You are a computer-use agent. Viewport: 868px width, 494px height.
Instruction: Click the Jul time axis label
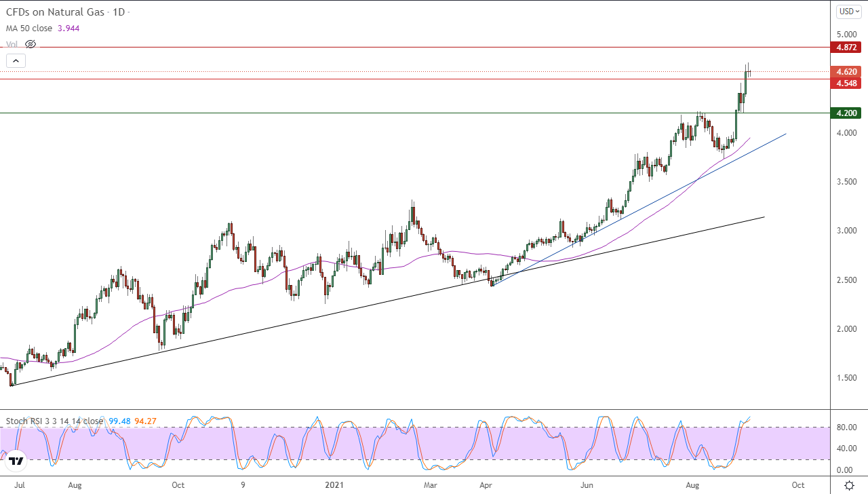coord(20,485)
